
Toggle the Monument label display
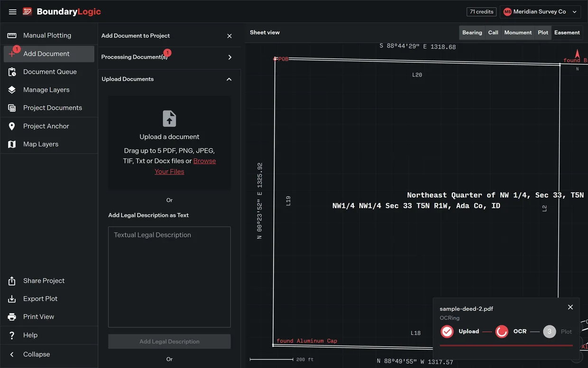click(518, 33)
